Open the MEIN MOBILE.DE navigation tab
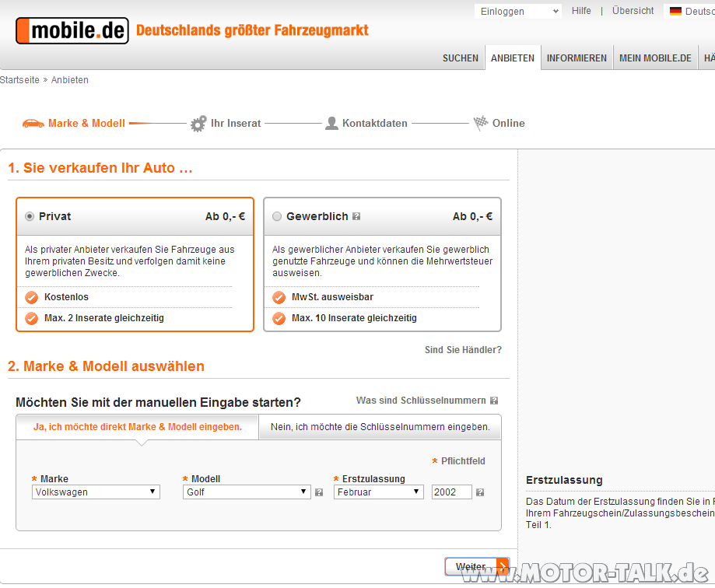 [x=655, y=58]
